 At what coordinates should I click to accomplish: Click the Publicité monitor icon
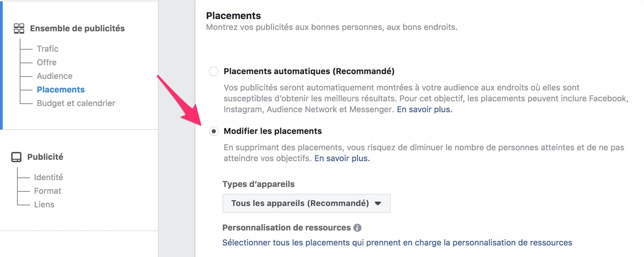pyautogui.click(x=16, y=157)
